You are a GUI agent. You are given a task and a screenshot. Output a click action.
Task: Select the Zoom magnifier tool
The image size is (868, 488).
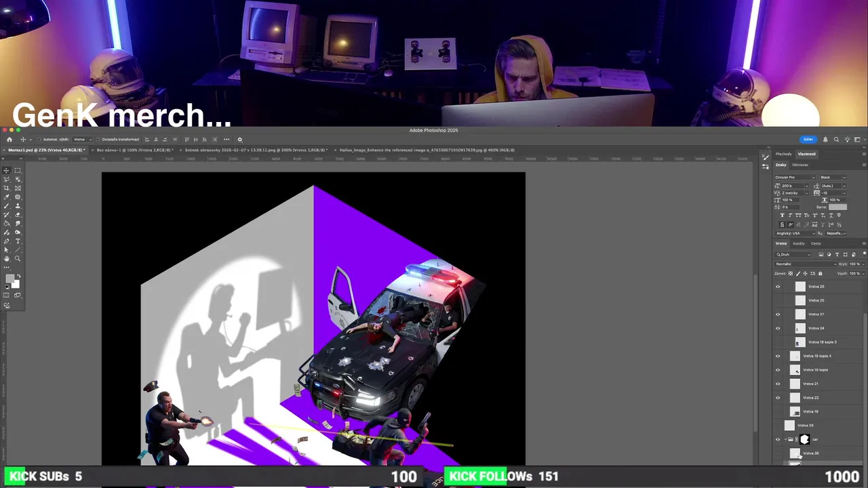pos(18,258)
